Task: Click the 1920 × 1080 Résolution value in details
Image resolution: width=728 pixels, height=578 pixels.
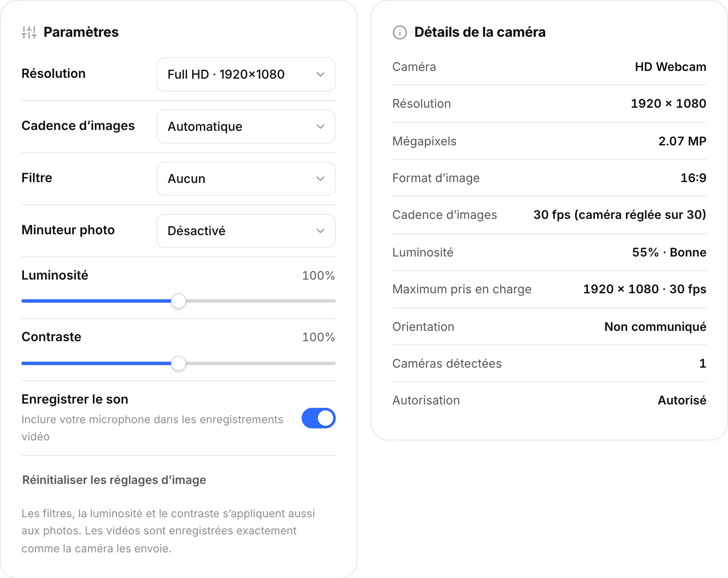Action: tap(668, 103)
